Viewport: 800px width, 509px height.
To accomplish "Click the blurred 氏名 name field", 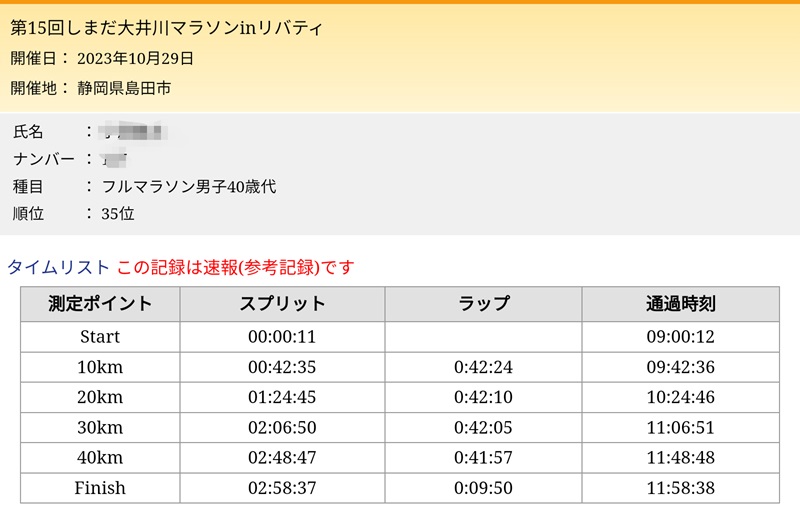I will [133, 132].
